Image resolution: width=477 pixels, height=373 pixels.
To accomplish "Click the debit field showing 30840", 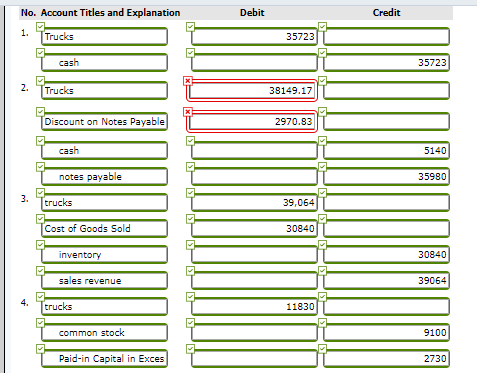I will [x=254, y=228].
